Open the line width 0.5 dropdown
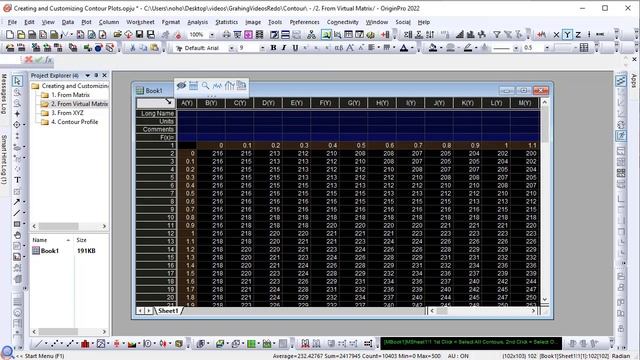The image size is (640, 360). pyautogui.click(x=547, y=48)
